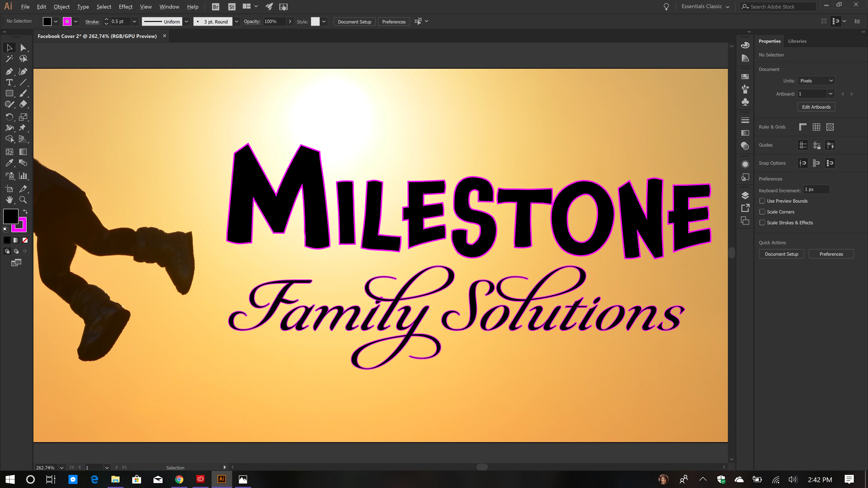Activate the Zoom tool

(23, 200)
